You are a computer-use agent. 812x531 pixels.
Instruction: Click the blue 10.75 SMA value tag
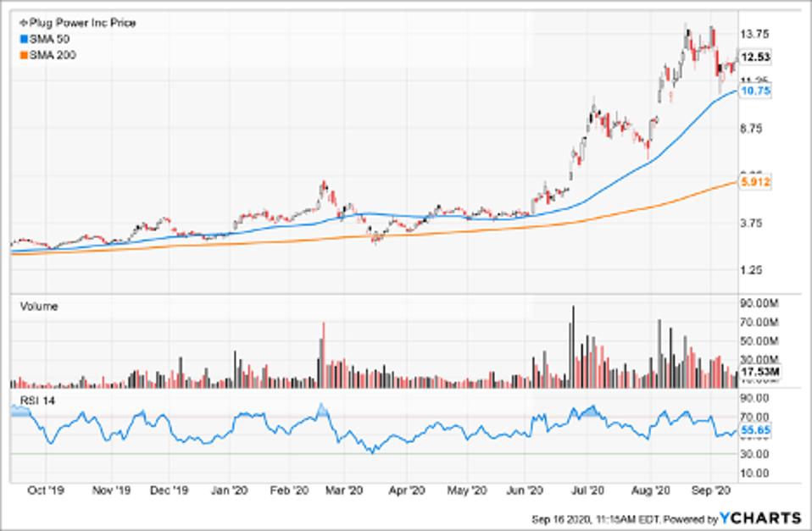point(754,91)
